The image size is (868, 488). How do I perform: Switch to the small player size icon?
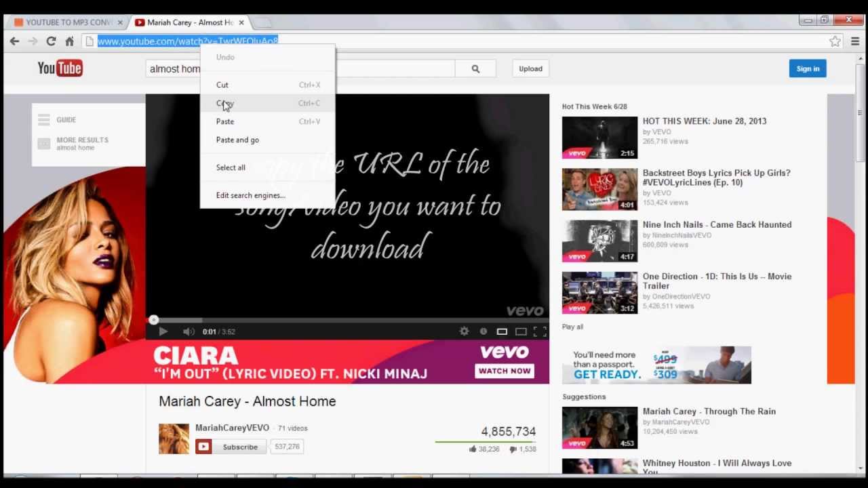click(502, 331)
